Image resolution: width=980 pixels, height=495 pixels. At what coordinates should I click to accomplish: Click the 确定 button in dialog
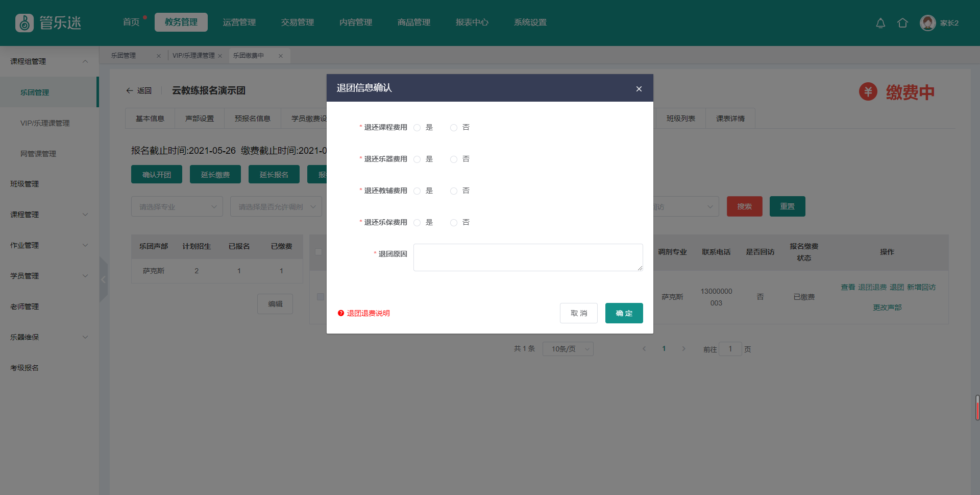point(624,313)
